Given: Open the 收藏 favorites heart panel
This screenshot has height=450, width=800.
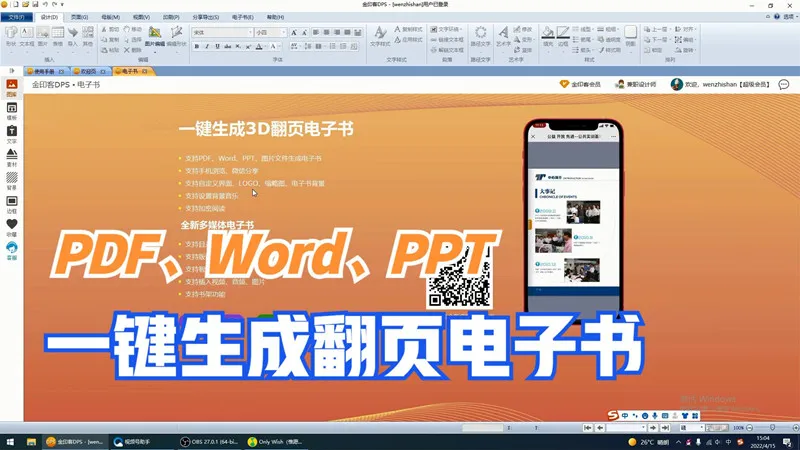Looking at the screenshot, I should (12, 228).
